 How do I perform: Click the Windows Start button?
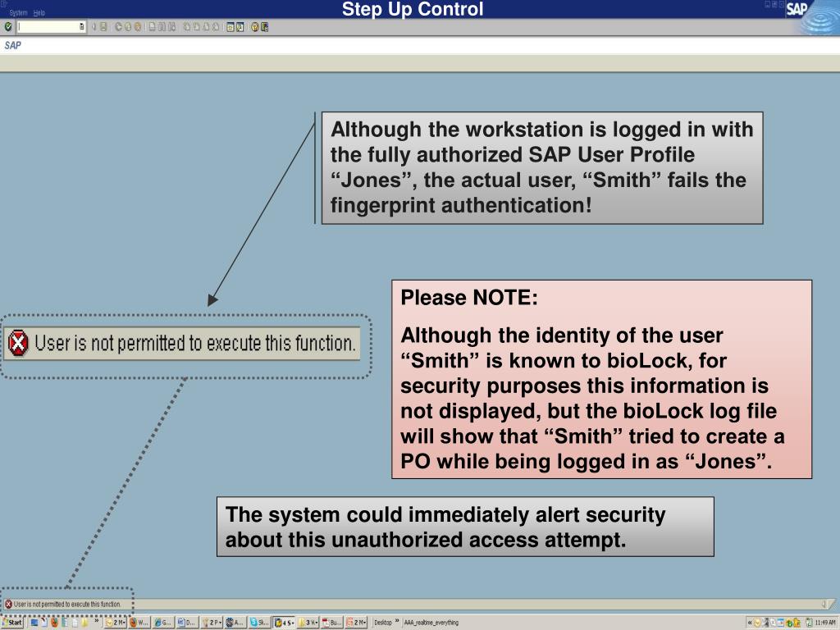click(12, 623)
